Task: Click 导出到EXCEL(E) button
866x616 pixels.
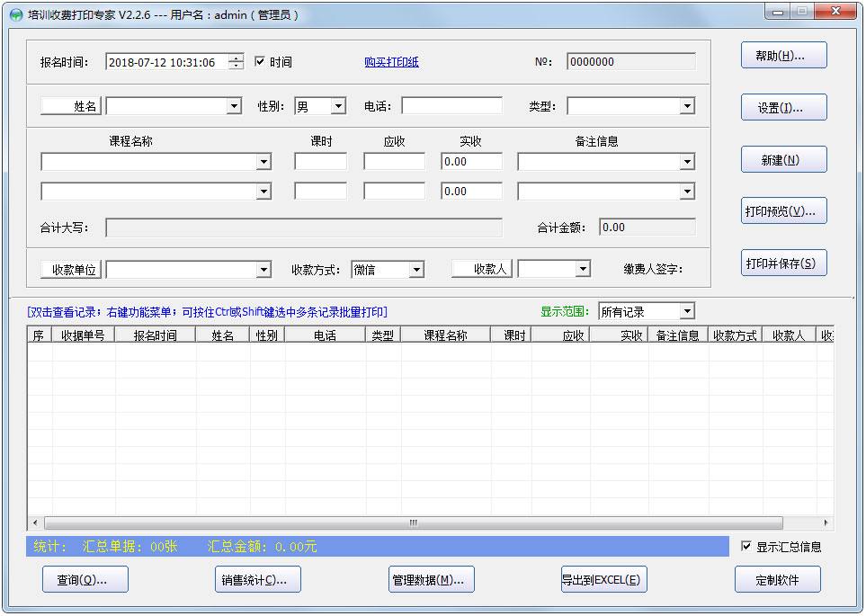Action: click(x=604, y=579)
